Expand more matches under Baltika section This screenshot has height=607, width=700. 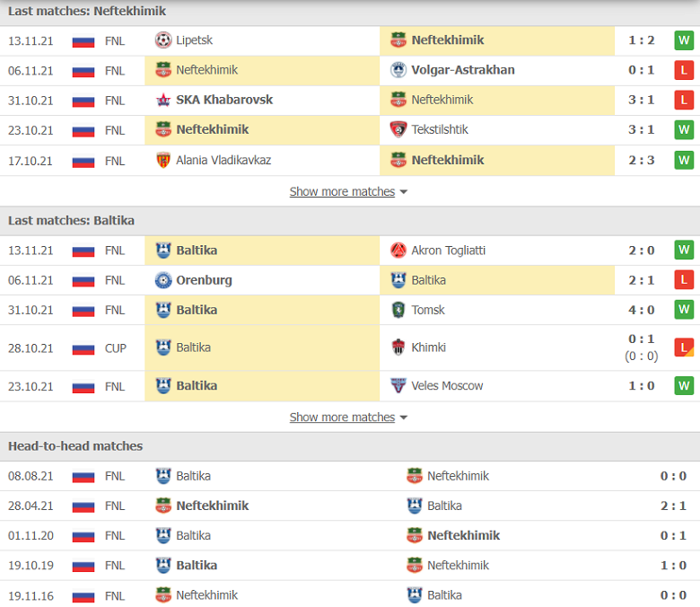click(x=343, y=418)
